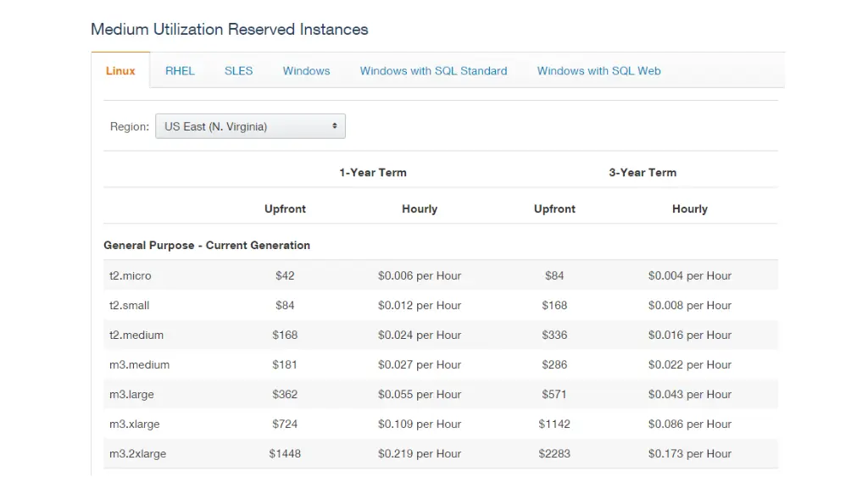Select the m3.large instance name
This screenshot has width=868, height=488.
click(x=131, y=395)
